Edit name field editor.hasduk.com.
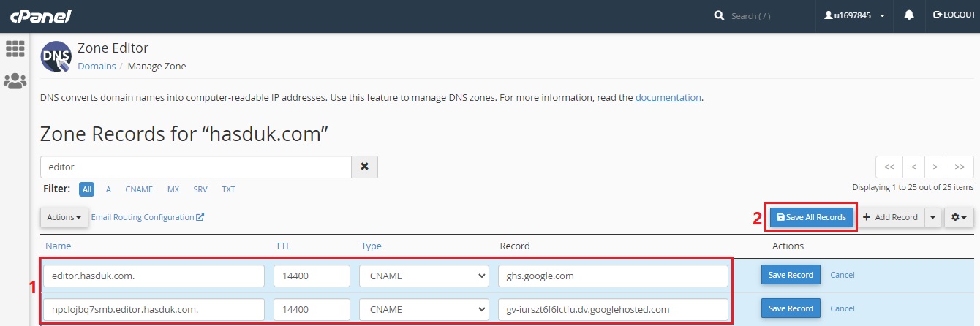 (154, 276)
